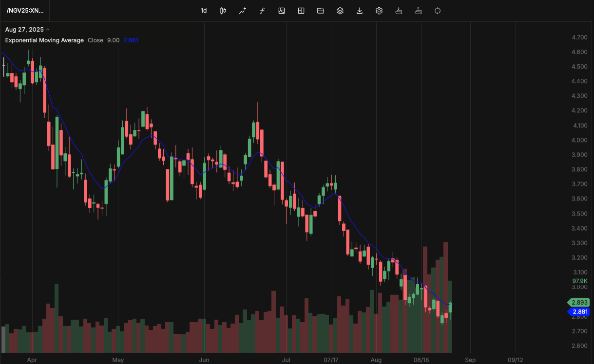Open the candlestick chart type icon
Viewport: 594px width, 364px height.
pos(223,11)
